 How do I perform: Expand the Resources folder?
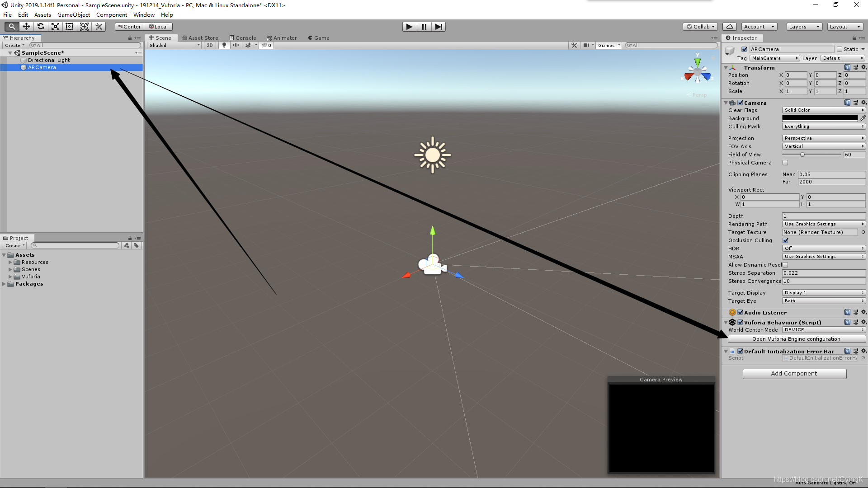pos(10,262)
